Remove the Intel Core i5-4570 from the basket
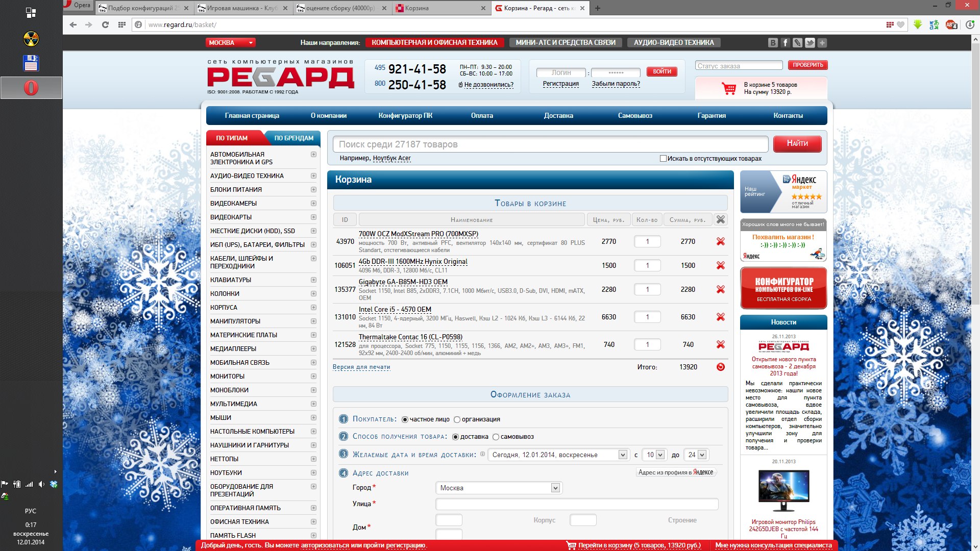Image resolution: width=980 pixels, height=551 pixels. click(x=720, y=317)
